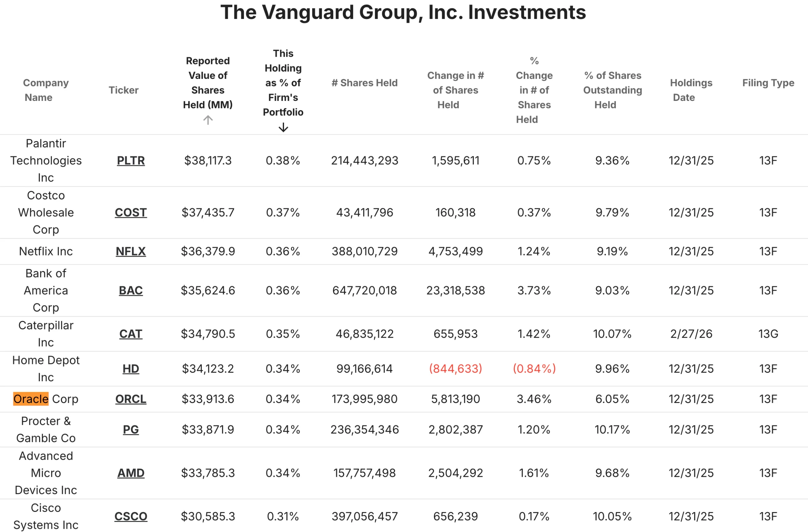Image resolution: width=808 pixels, height=532 pixels.
Task: Sort by the Holdings Date column header
Action: (691, 90)
